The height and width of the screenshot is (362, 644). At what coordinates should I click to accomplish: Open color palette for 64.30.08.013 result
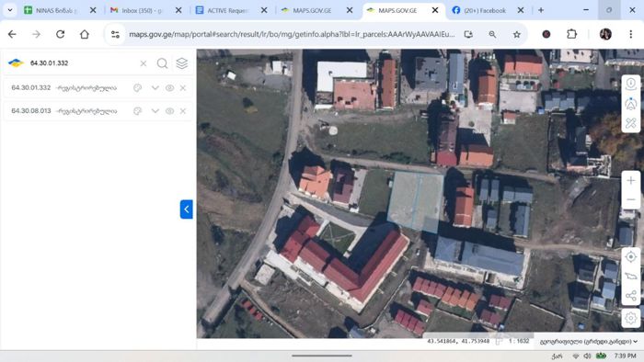click(x=138, y=111)
